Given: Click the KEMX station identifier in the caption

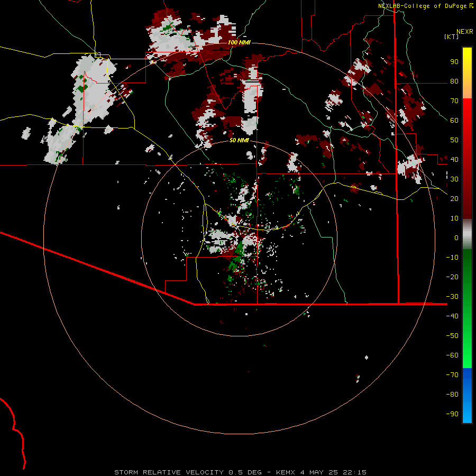Looking at the screenshot, I should coord(286,472).
